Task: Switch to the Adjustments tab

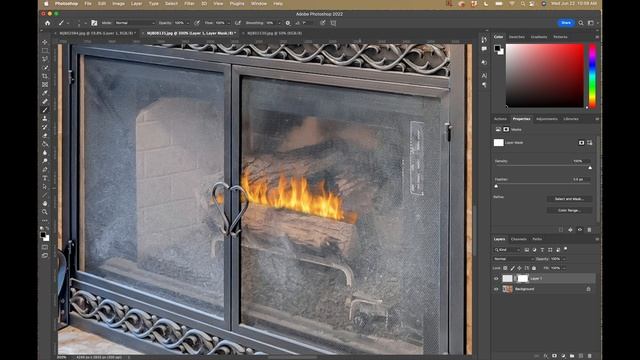Action: tap(547, 119)
